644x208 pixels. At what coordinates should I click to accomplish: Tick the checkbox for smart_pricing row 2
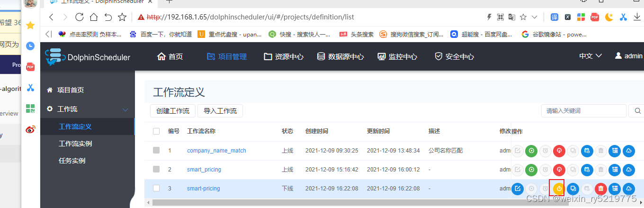click(156, 169)
